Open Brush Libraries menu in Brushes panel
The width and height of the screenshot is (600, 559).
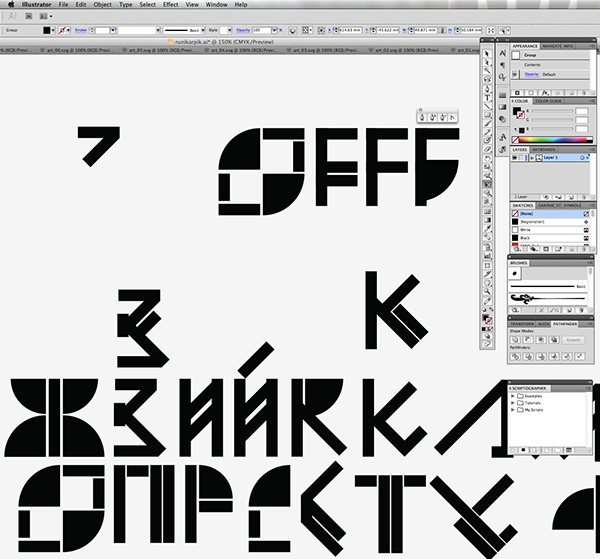(515, 310)
